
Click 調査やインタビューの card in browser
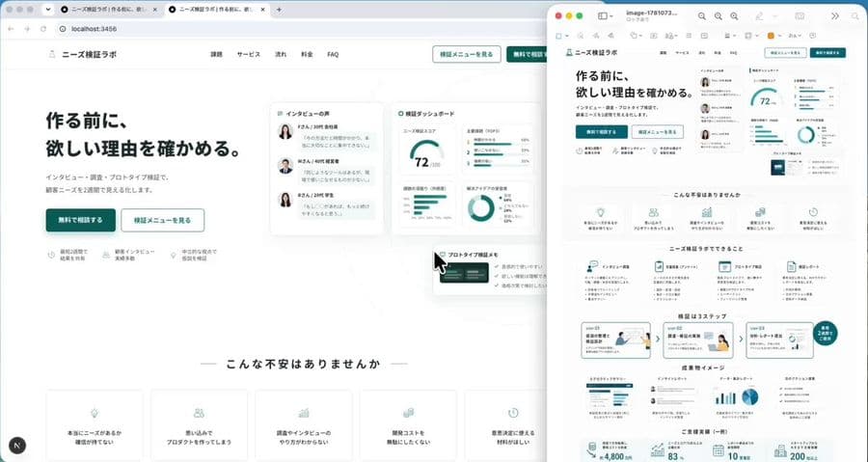click(304, 425)
